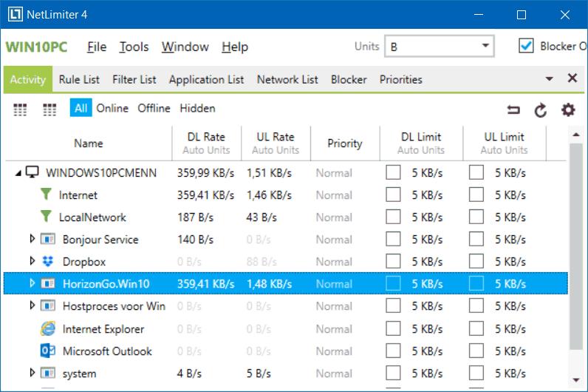Open the Tools menu

pyautogui.click(x=134, y=47)
